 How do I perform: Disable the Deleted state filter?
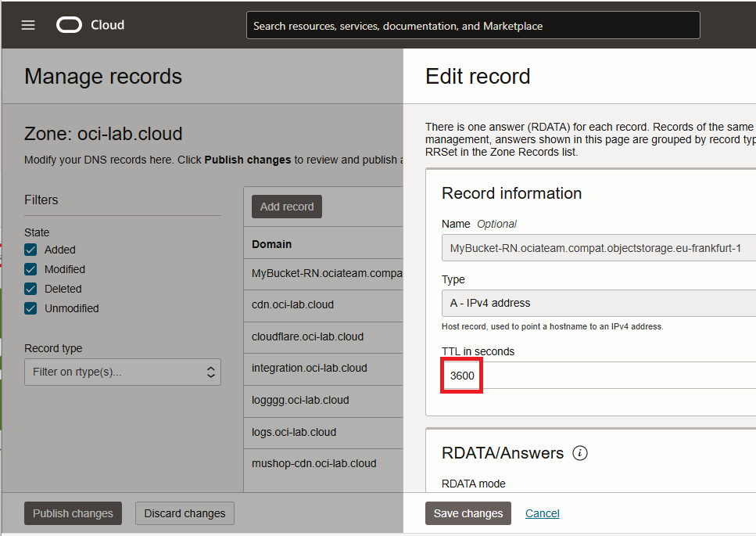30,289
